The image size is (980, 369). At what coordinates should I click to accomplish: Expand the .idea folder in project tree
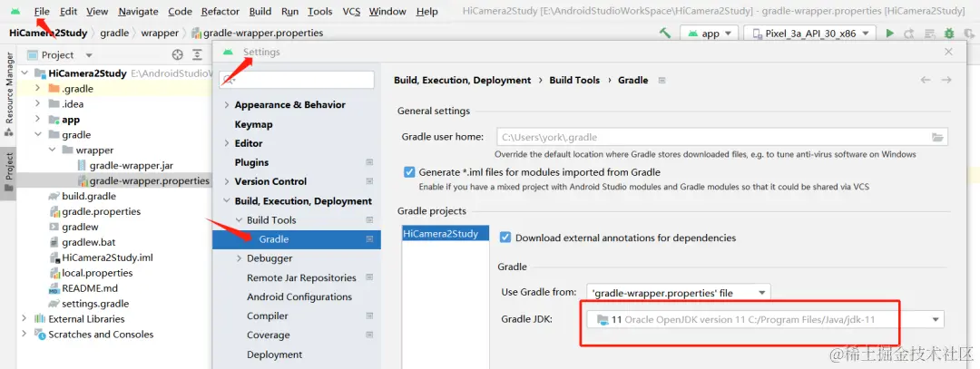pyautogui.click(x=37, y=103)
